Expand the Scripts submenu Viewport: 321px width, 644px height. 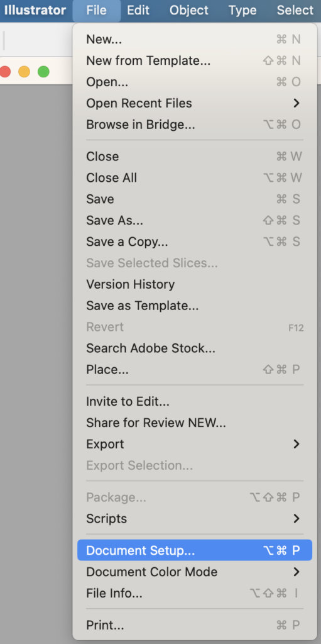click(x=195, y=518)
